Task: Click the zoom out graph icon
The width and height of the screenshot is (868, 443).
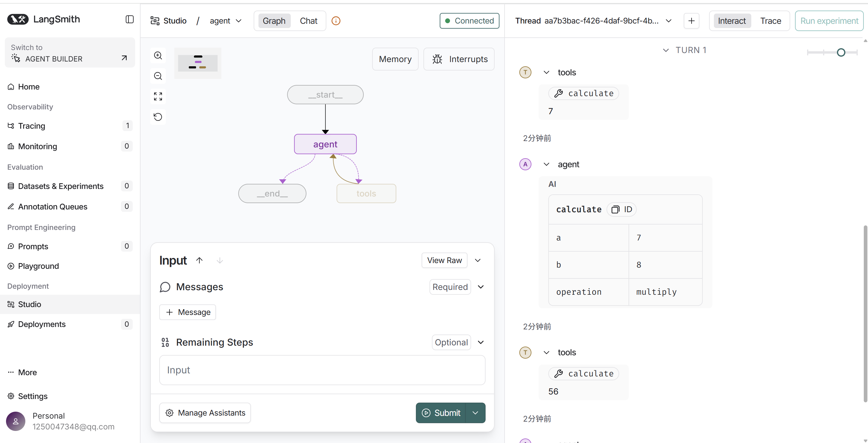Action: [x=158, y=76]
